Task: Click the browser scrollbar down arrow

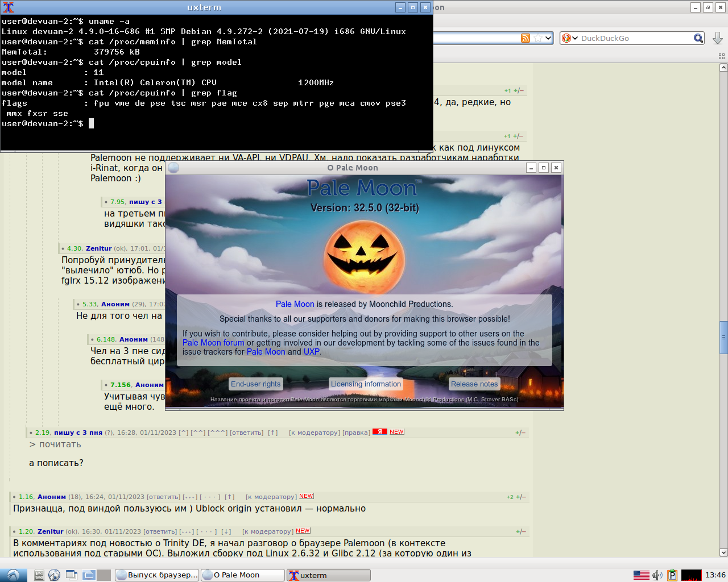Action: 723,552
